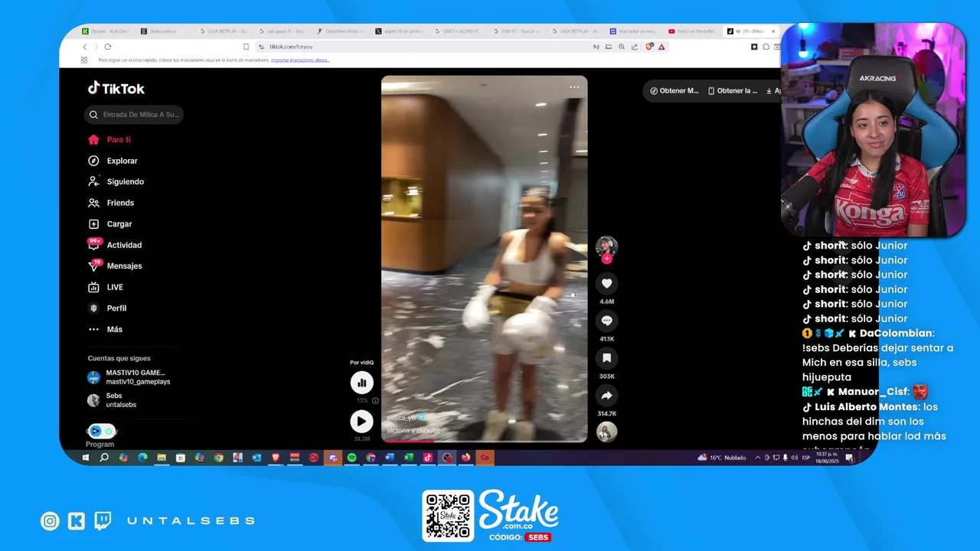Click Obtener M... button at top

[675, 90]
